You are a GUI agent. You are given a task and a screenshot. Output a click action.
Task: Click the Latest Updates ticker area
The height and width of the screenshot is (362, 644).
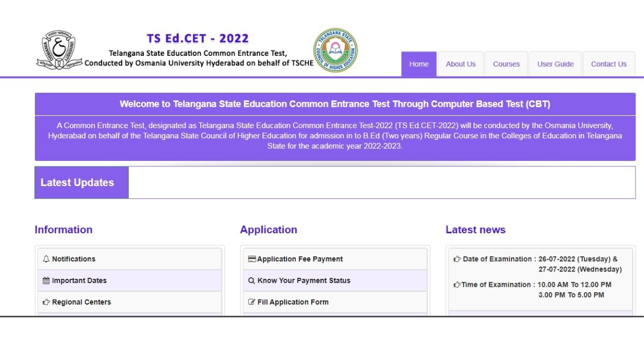click(382, 182)
